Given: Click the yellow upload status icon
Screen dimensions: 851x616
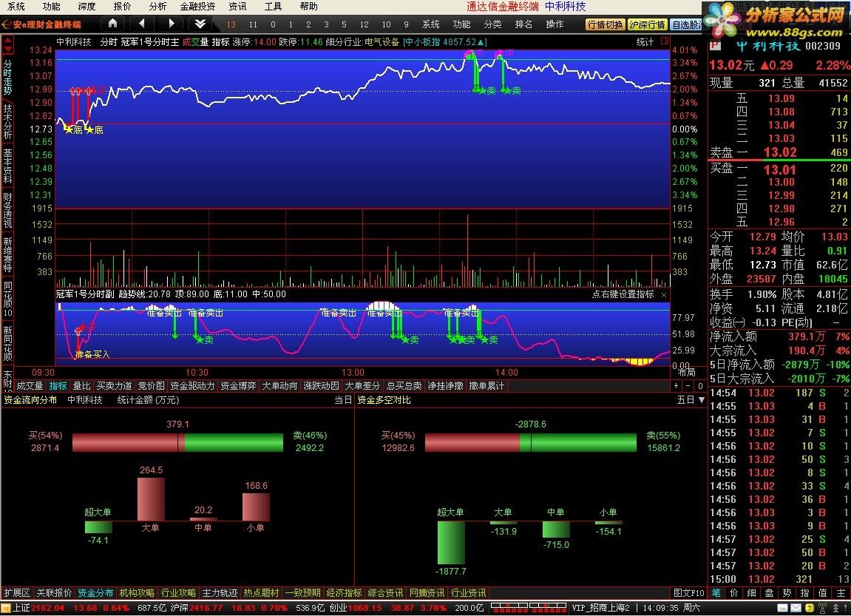Looking at the screenshot, I should coord(809,609).
